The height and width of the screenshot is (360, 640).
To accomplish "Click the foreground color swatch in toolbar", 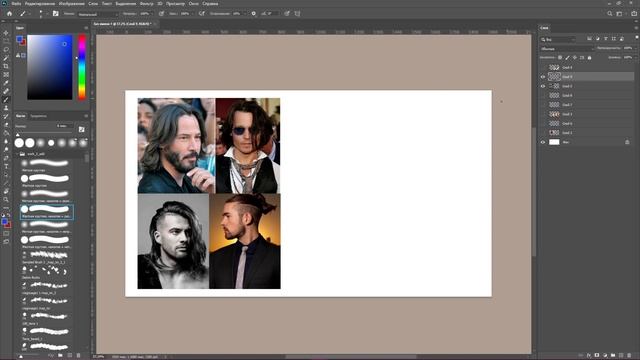I will tap(4, 222).
